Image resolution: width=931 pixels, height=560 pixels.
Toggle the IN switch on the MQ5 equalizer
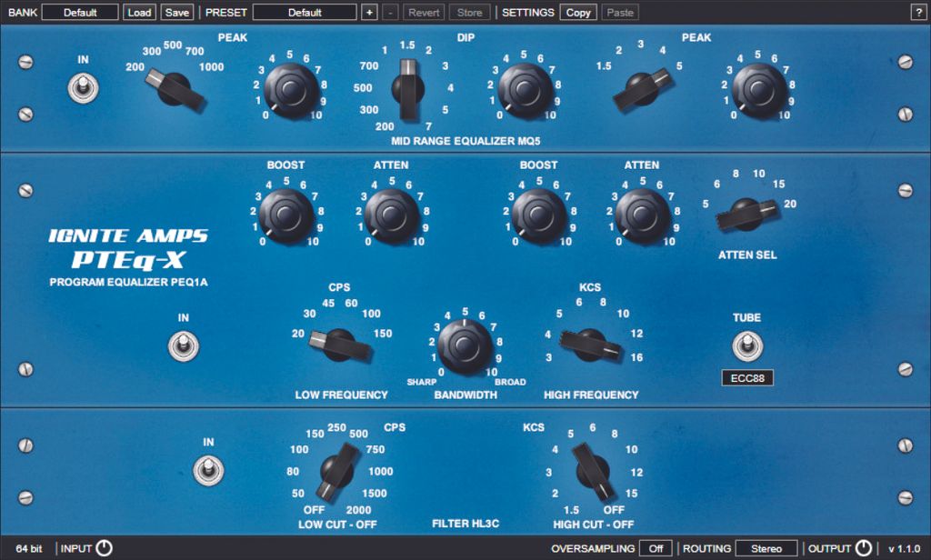pos(83,89)
